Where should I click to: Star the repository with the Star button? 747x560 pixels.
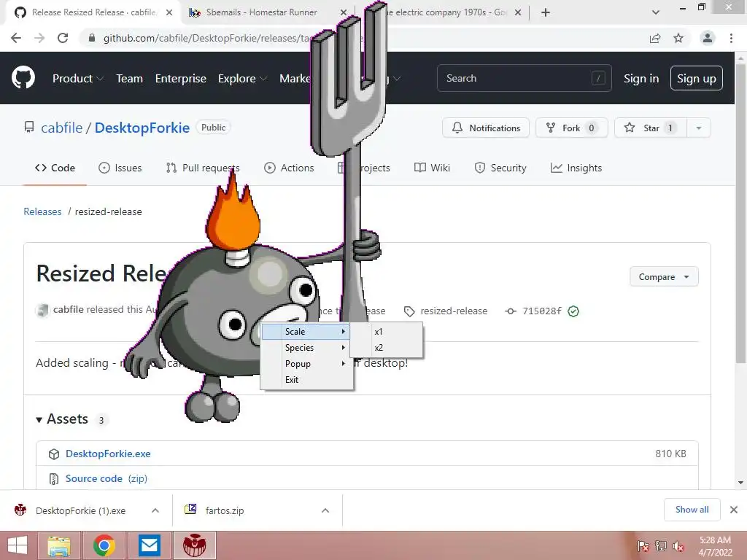pos(651,128)
